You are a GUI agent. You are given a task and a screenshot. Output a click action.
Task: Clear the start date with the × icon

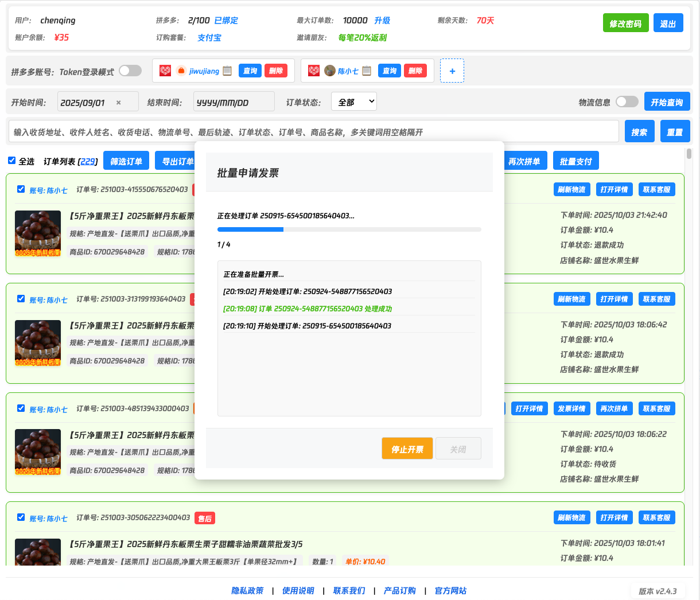tap(119, 103)
